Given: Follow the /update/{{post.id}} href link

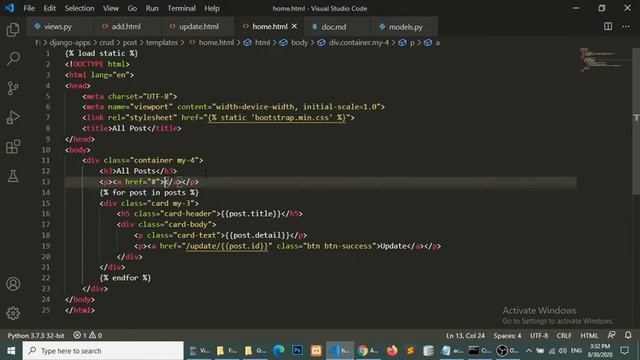Looking at the screenshot, I should tap(227, 246).
